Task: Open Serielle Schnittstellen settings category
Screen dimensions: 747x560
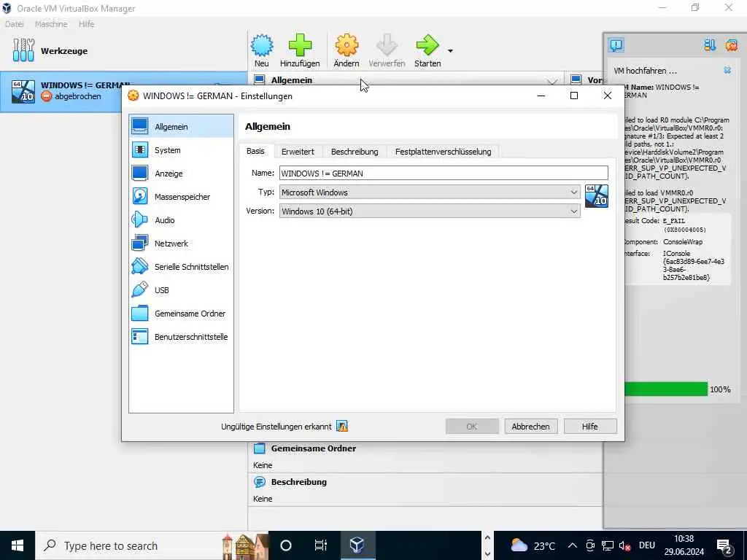Action: click(181, 267)
